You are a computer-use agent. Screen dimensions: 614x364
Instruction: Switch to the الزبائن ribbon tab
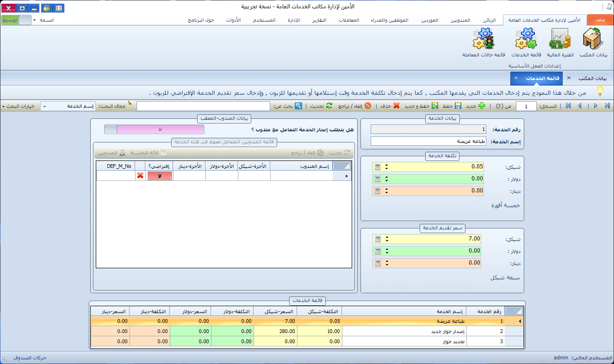[x=489, y=20]
